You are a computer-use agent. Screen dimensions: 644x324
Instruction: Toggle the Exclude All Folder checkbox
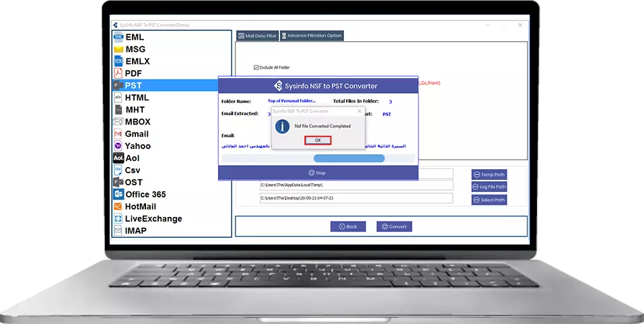coord(256,67)
